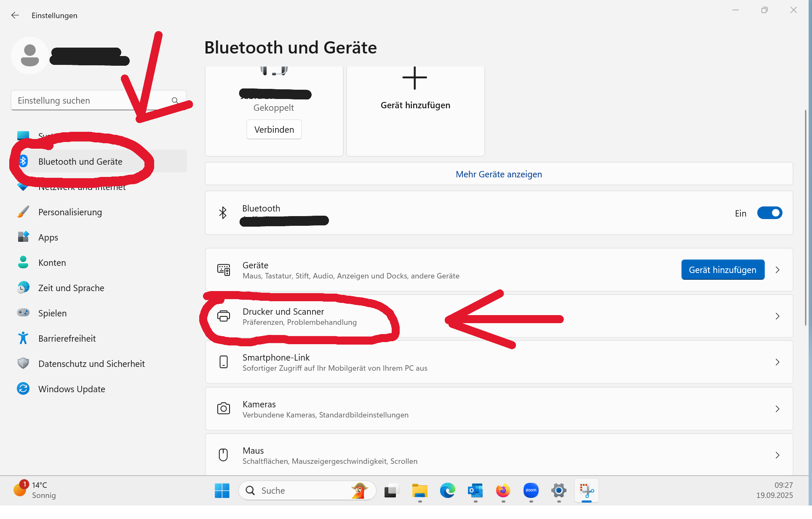812x519 pixels.
Task: Select Datenschutz und Sicherheit
Action: click(x=91, y=364)
